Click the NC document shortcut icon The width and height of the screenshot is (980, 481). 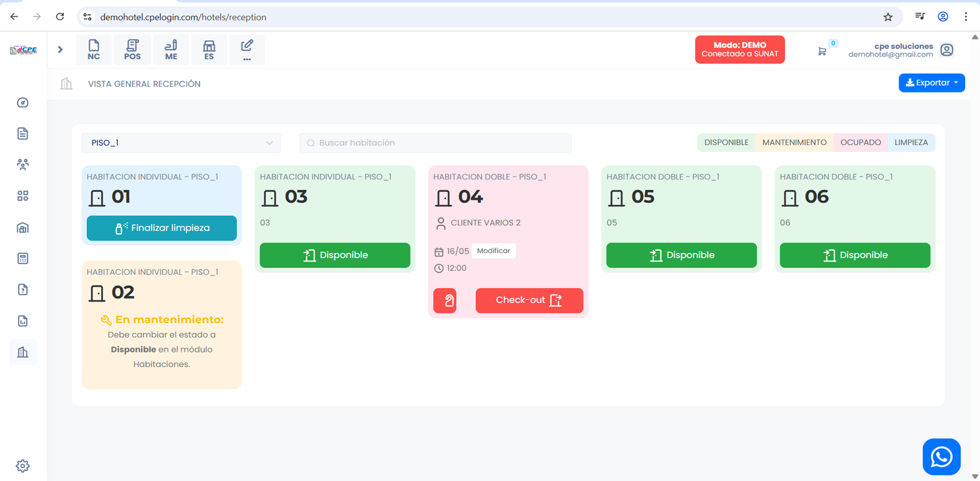[94, 50]
